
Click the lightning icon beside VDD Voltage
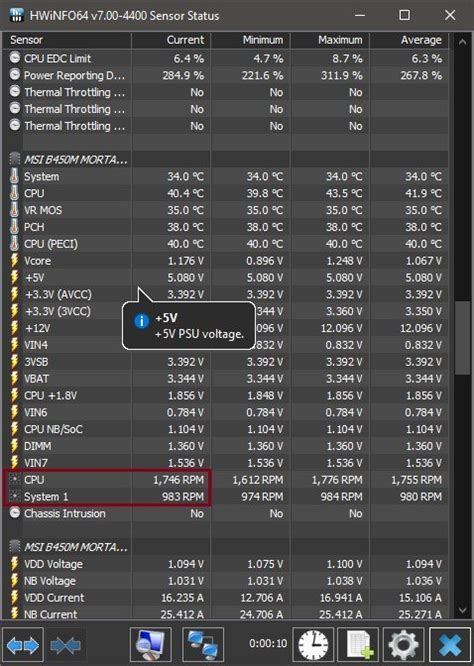click(14, 564)
